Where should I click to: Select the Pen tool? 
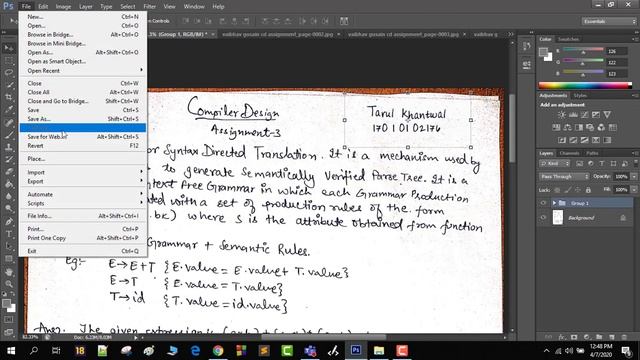[9, 222]
